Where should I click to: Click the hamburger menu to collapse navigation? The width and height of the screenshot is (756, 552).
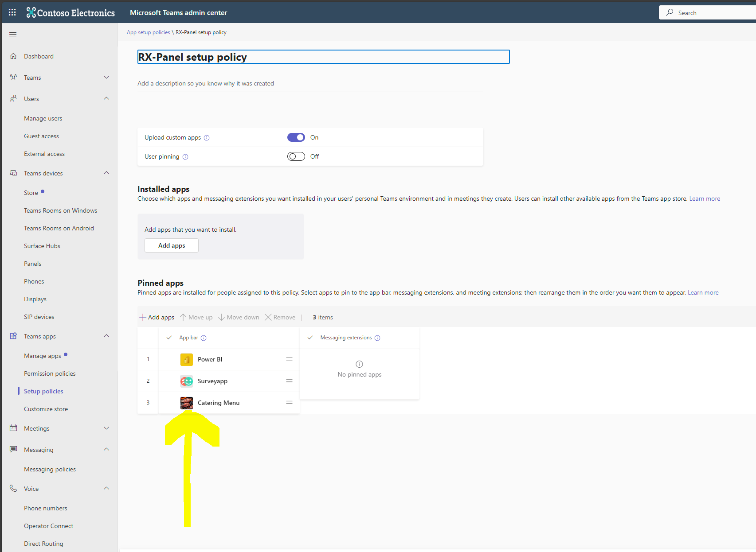coord(12,34)
